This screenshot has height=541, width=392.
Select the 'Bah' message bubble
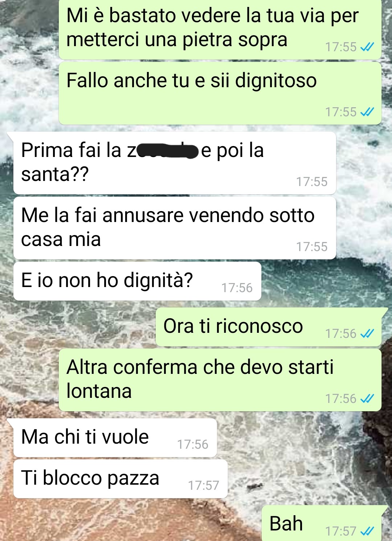(x=322, y=523)
